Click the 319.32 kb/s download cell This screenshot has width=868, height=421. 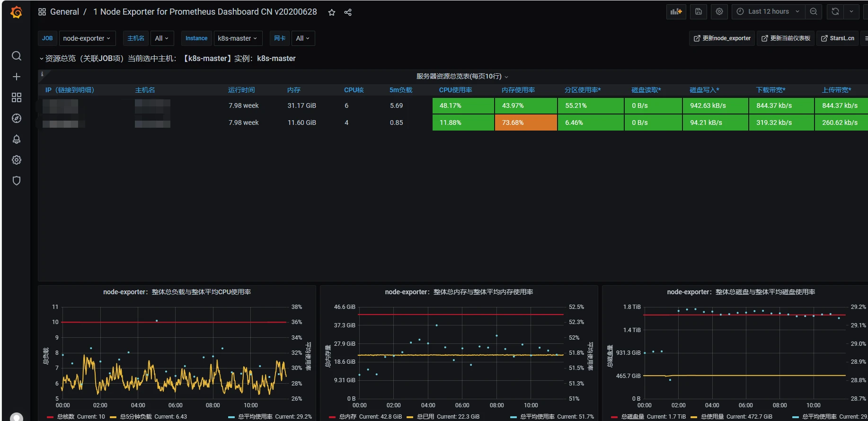(x=781, y=123)
